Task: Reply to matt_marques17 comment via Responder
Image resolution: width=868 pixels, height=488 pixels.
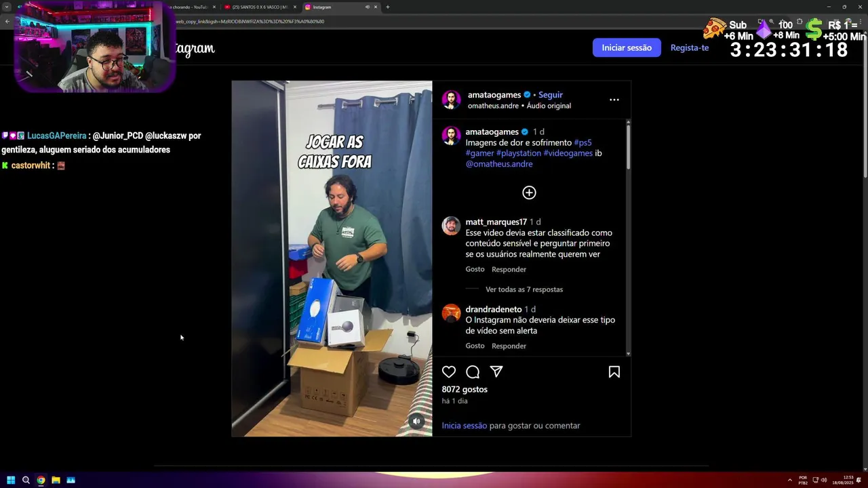Action: 509,269
